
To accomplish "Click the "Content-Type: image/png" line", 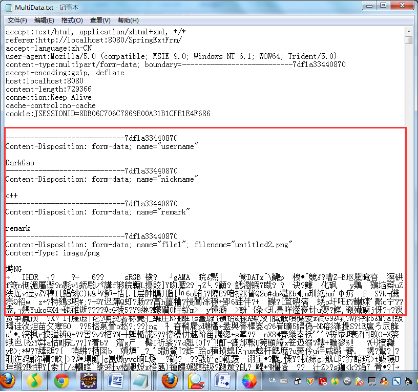I will click(52, 253).
